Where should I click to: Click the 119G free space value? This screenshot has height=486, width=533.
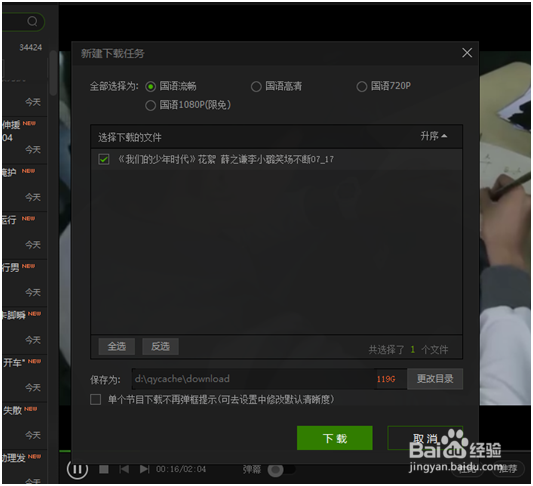(386, 379)
